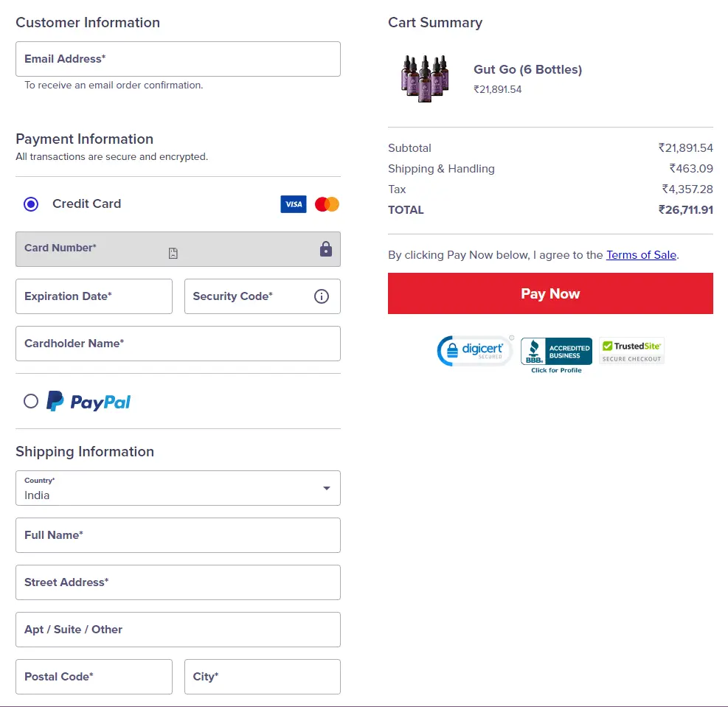
Task: Open the BBB Accredited Business profile badge
Action: tap(556, 355)
